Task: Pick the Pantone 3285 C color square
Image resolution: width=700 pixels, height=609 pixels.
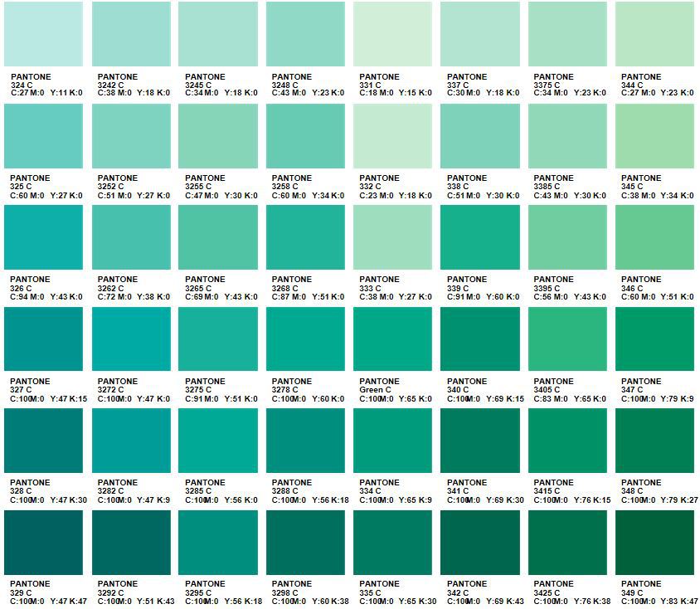Action: point(218,441)
